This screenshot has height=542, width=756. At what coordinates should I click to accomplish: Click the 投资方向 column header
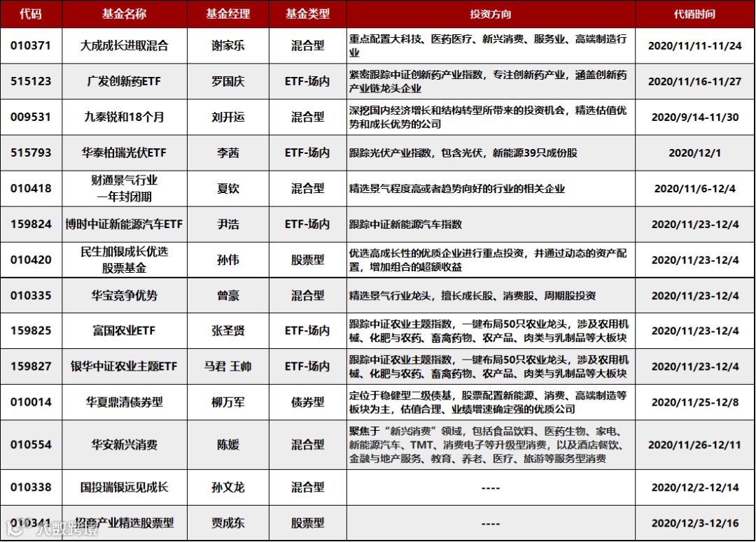(490, 14)
